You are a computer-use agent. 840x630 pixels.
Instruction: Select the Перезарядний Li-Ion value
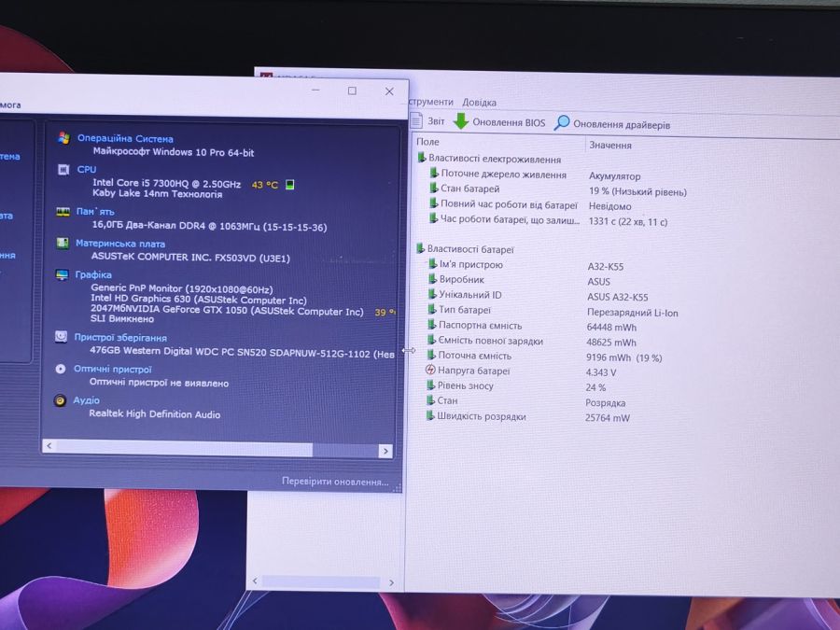coord(633,313)
